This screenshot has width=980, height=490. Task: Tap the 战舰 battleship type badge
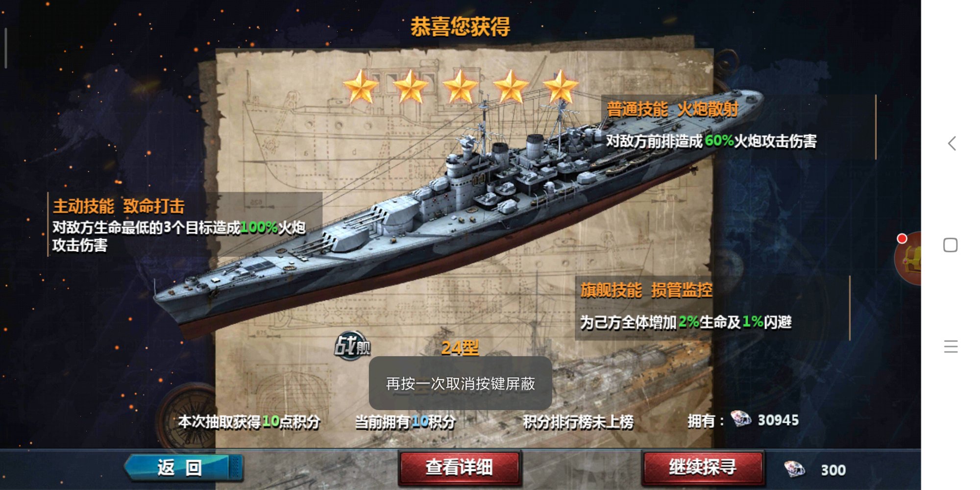[353, 346]
